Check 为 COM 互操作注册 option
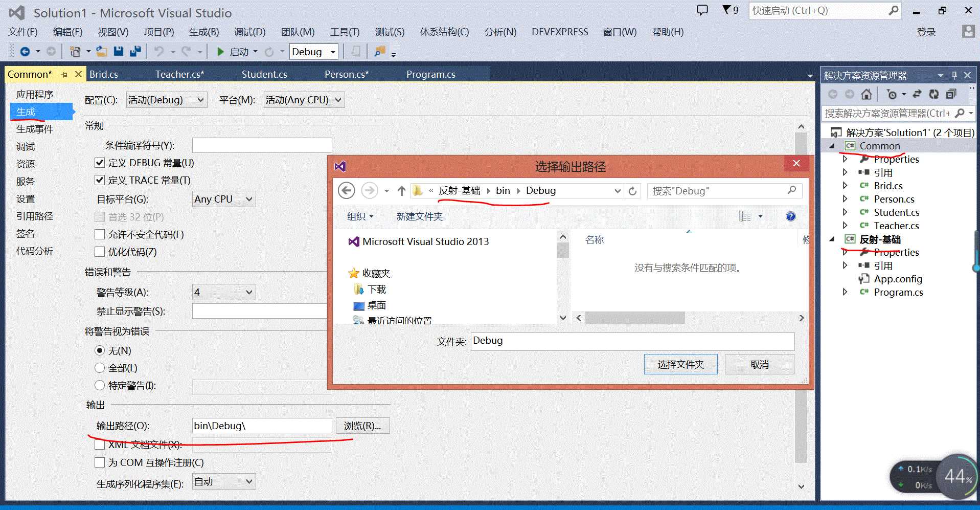 tap(100, 462)
